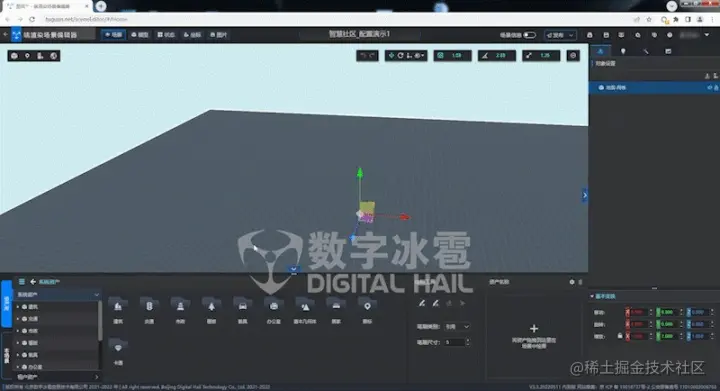Toggle the scale proportion lock
Image resolution: width=720 pixels, height=391 pixels.
[x=620, y=336]
